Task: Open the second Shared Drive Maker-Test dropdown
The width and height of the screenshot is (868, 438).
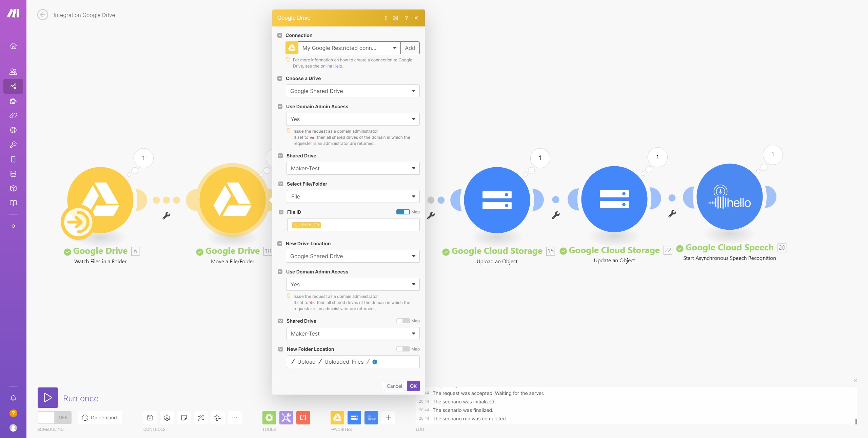Action: tap(353, 334)
